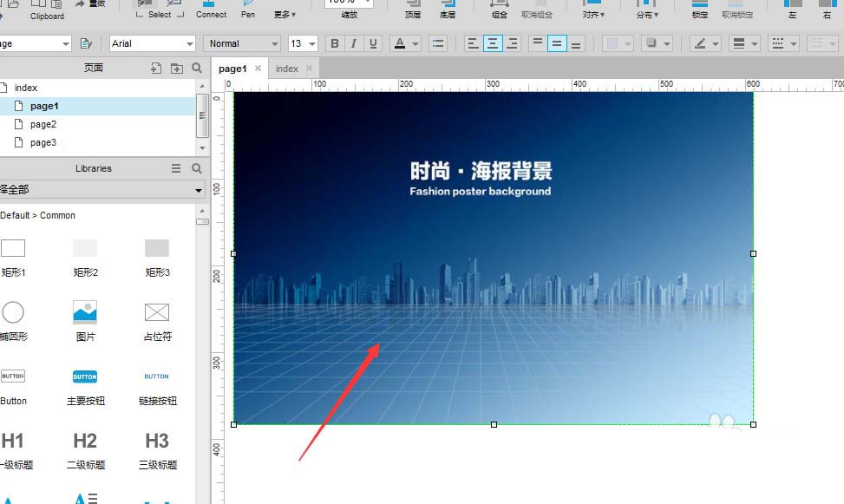The width and height of the screenshot is (844, 504).
Task: Open the Libraries panel options menu
Action: coord(176,168)
